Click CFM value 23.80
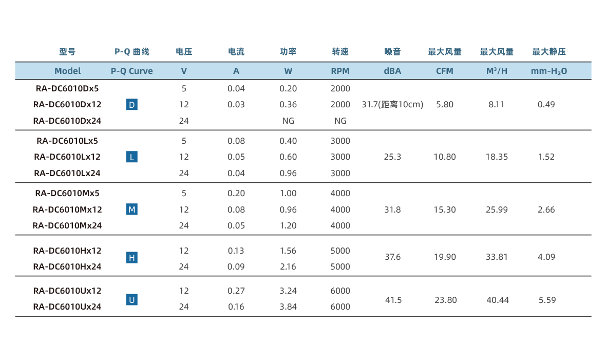The width and height of the screenshot is (607, 364). tap(446, 300)
